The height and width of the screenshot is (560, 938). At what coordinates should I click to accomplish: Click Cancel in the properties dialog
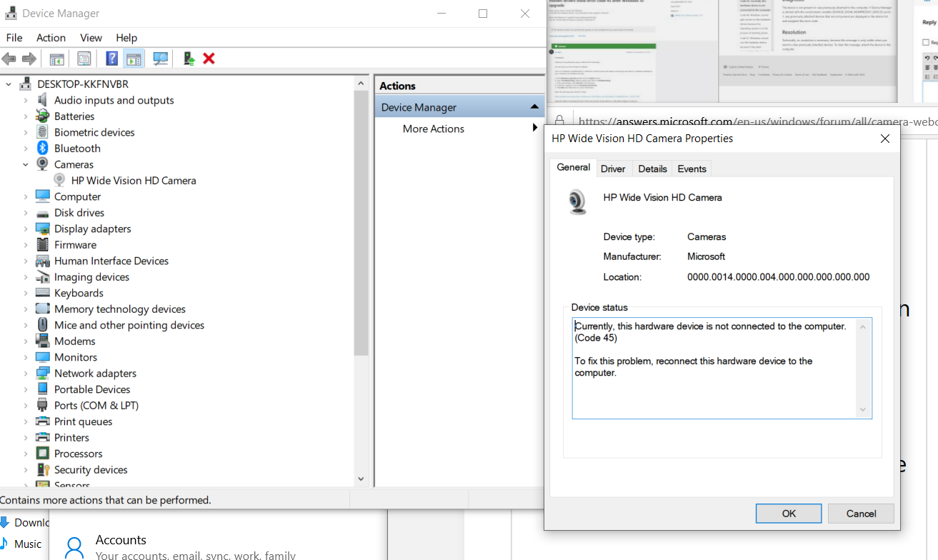tap(861, 514)
